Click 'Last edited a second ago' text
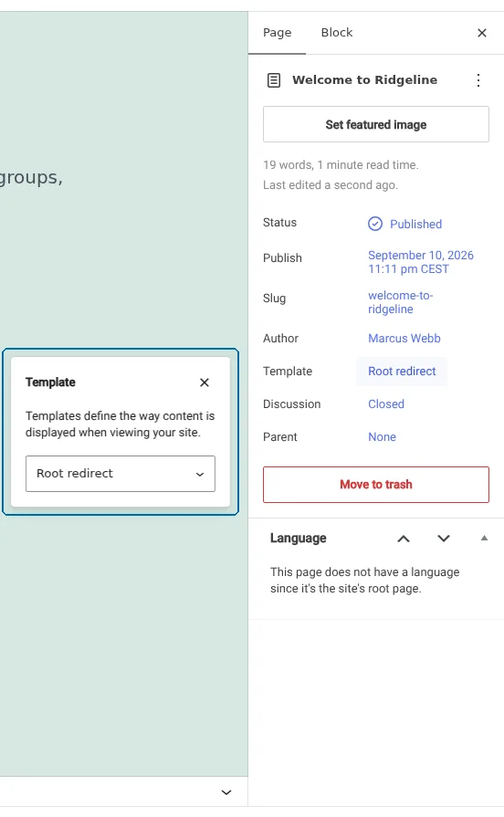 (x=331, y=185)
